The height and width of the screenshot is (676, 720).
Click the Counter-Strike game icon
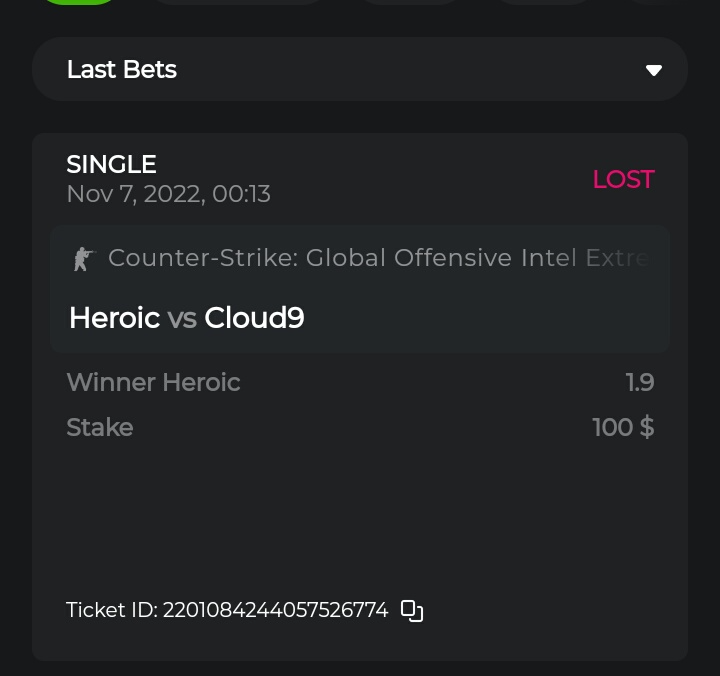[83, 259]
